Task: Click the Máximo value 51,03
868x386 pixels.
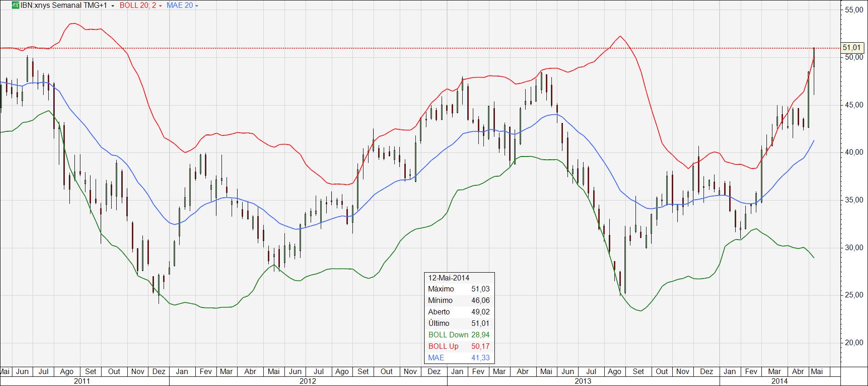Action: 481,289
